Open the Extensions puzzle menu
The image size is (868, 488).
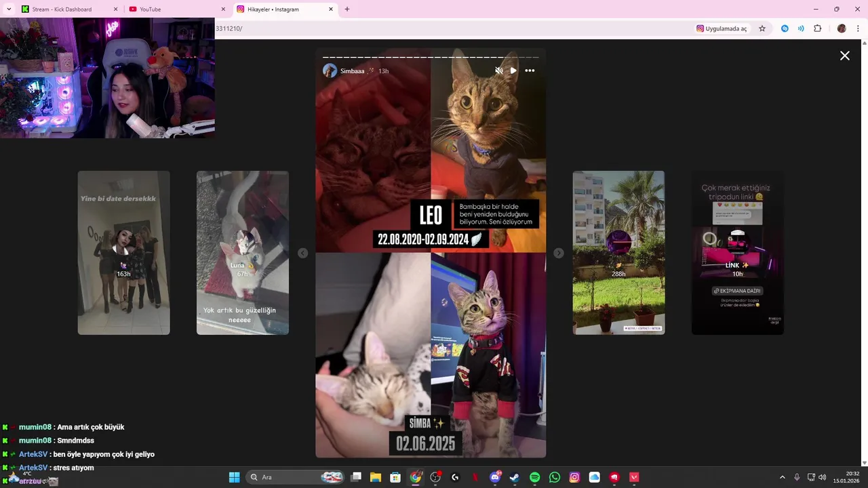point(818,28)
